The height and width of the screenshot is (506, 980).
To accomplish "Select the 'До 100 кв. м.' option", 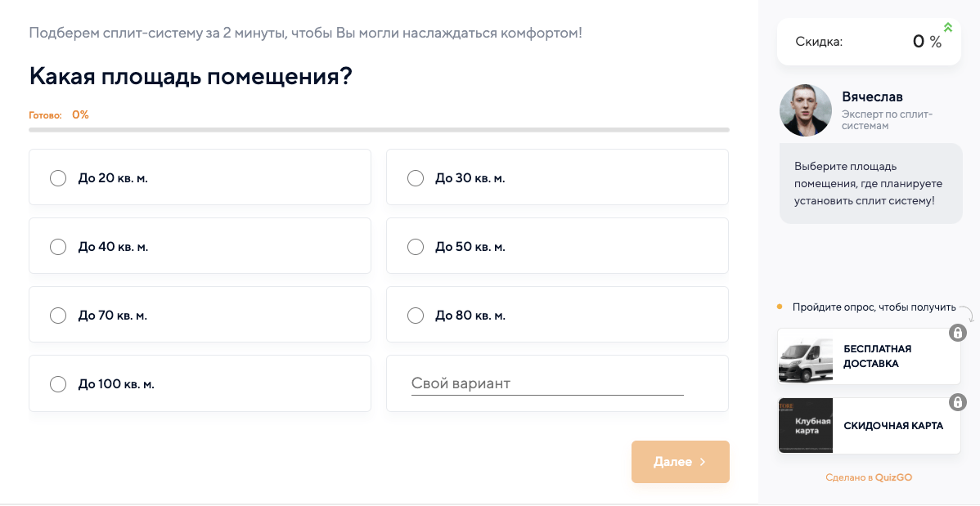I will coord(58,384).
